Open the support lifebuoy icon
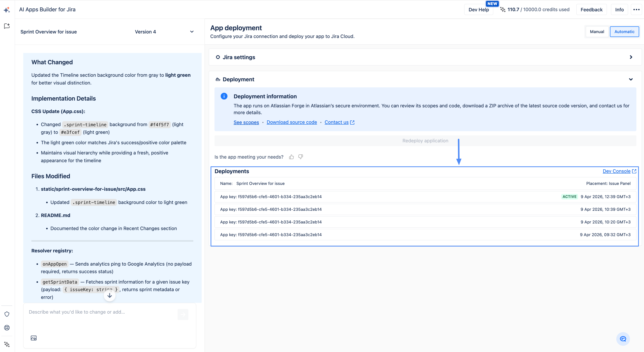 click(7, 328)
